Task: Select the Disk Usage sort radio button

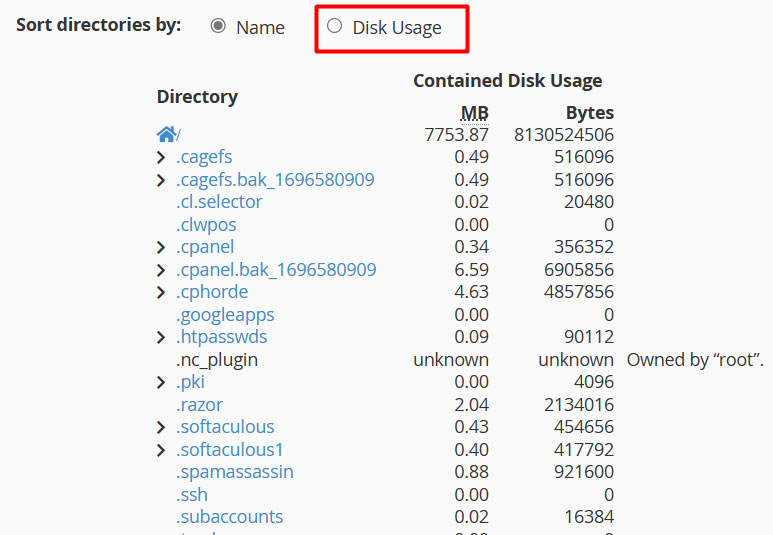Action: pyautogui.click(x=334, y=26)
